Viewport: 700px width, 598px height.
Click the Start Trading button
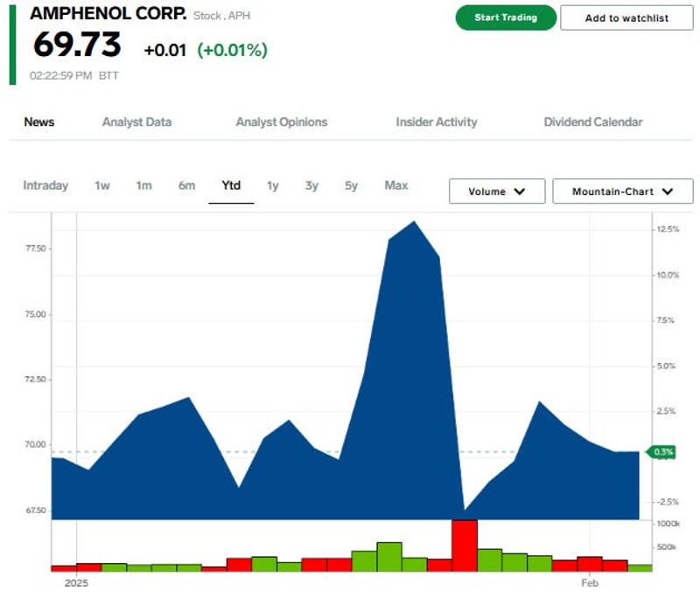click(x=506, y=17)
